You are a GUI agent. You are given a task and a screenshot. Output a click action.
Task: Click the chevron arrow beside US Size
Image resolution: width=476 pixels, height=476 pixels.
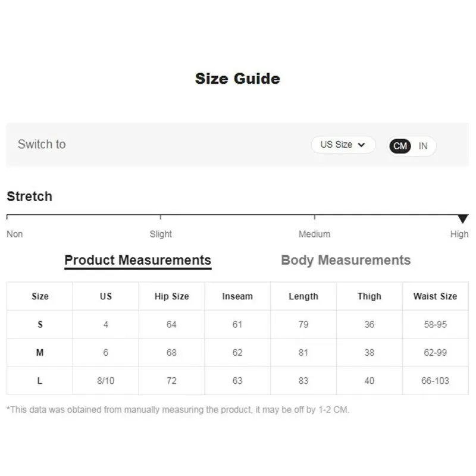pos(361,145)
